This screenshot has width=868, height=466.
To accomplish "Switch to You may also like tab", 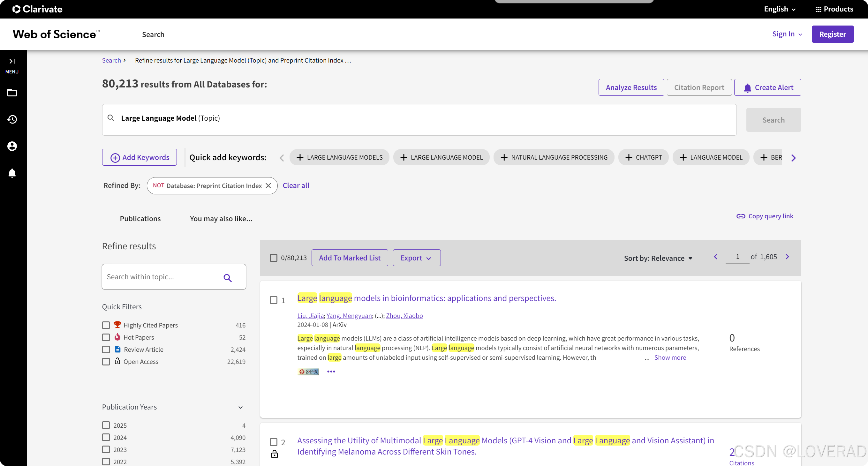I will (x=221, y=219).
